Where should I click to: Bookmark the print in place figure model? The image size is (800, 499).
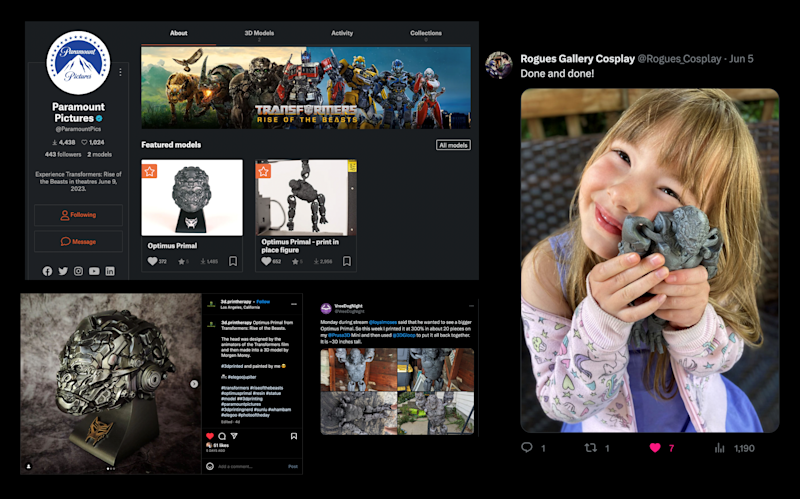pyautogui.click(x=346, y=261)
